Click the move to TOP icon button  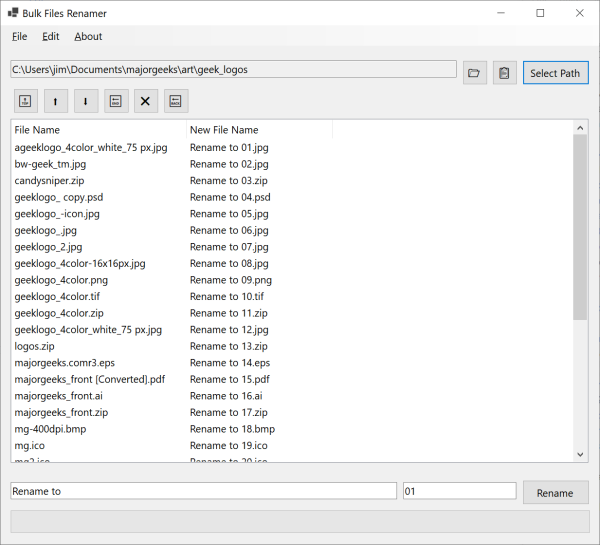coord(26,101)
